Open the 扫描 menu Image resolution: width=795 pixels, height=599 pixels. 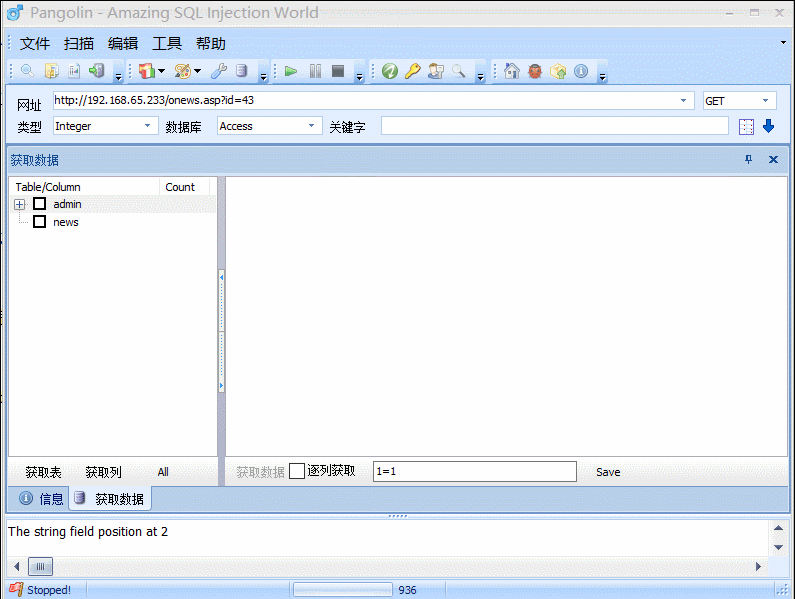point(79,44)
